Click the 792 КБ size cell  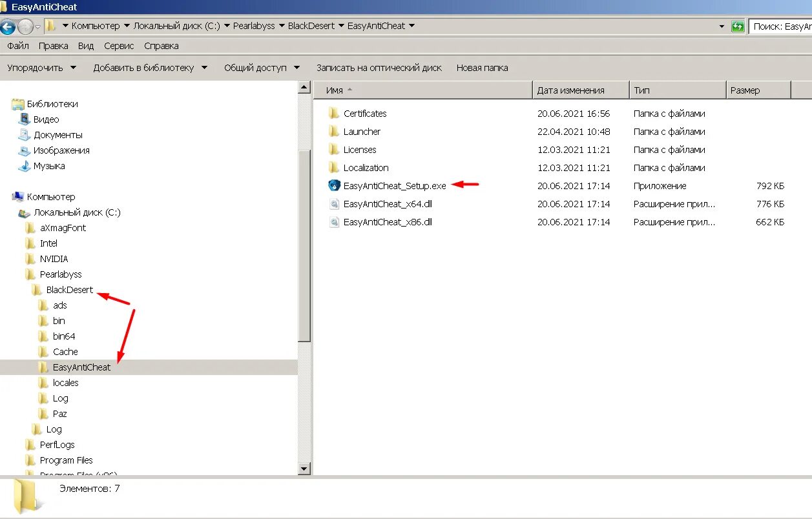tap(770, 186)
